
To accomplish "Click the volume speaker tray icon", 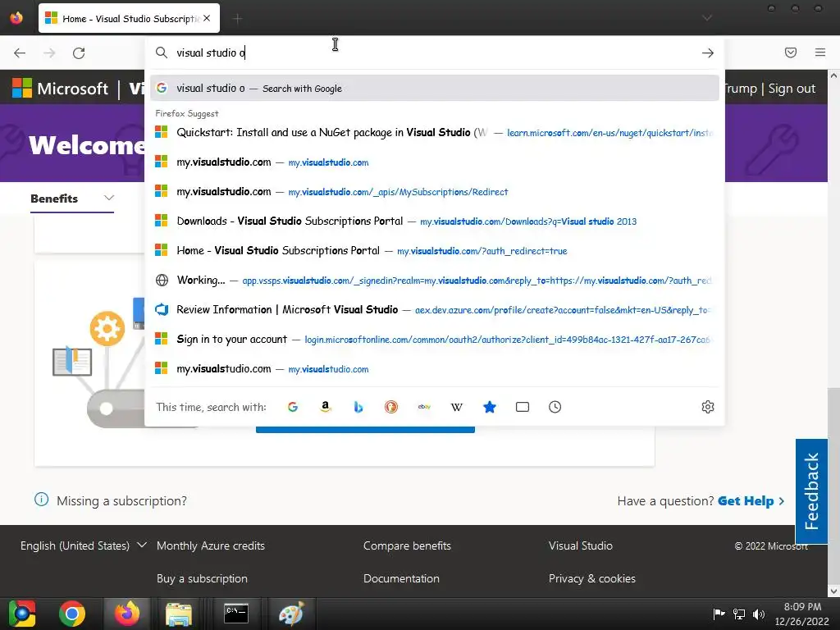I will pos(759,614).
